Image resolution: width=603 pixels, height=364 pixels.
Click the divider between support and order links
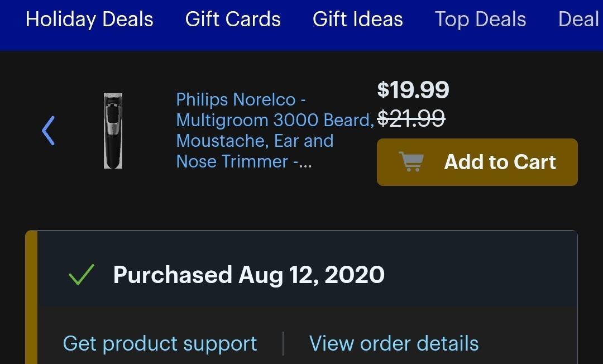coord(283,343)
